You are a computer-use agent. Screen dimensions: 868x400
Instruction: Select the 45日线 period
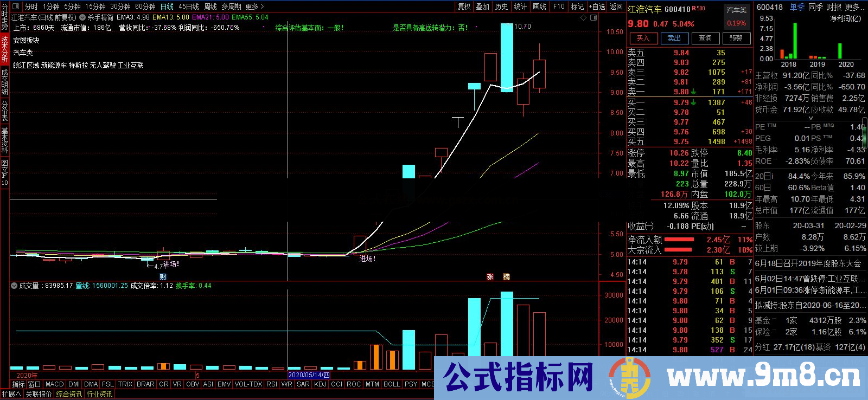[189, 7]
